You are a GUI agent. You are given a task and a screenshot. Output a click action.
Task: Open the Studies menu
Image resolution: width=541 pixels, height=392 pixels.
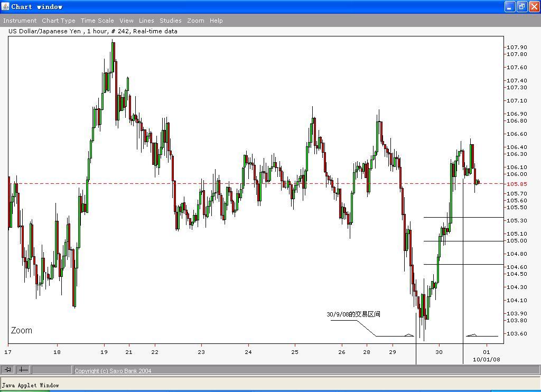tap(171, 21)
